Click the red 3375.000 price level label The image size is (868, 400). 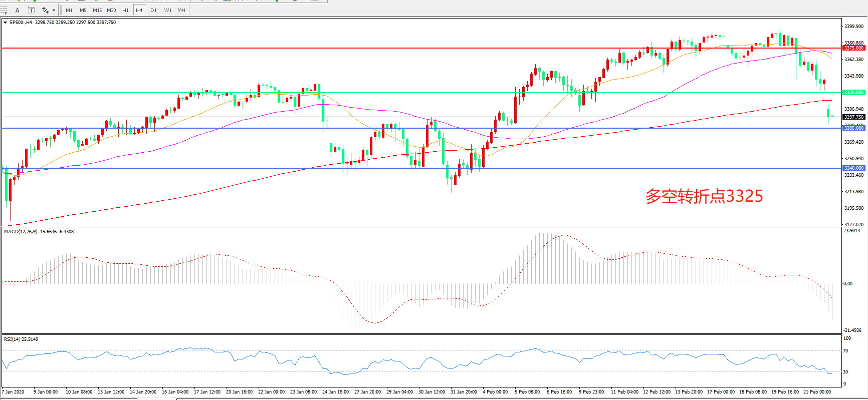(853, 48)
